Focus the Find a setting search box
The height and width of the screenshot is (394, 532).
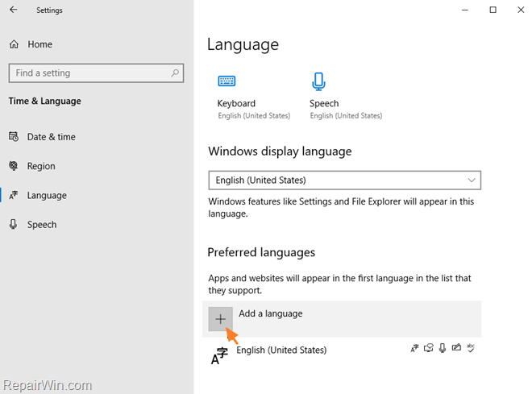tap(96, 73)
